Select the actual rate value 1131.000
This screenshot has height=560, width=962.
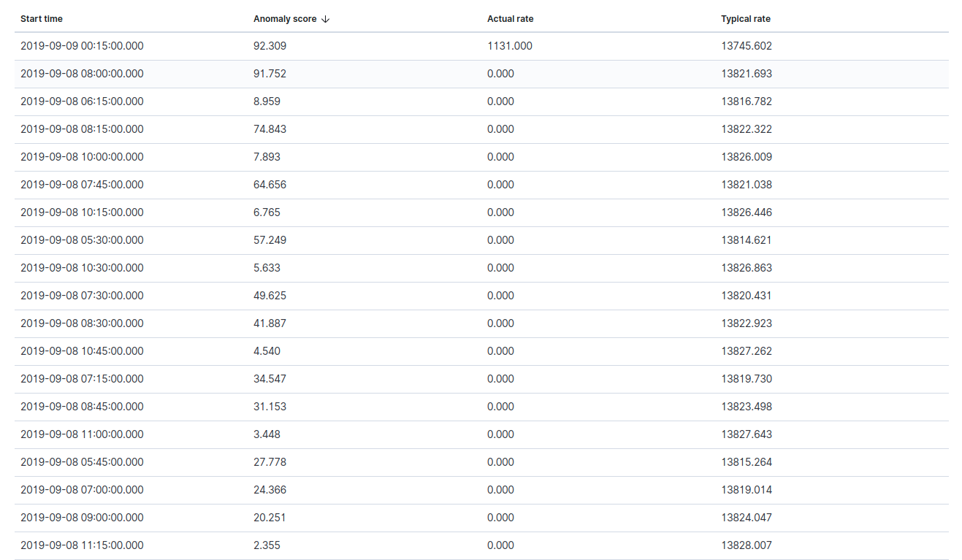point(508,45)
